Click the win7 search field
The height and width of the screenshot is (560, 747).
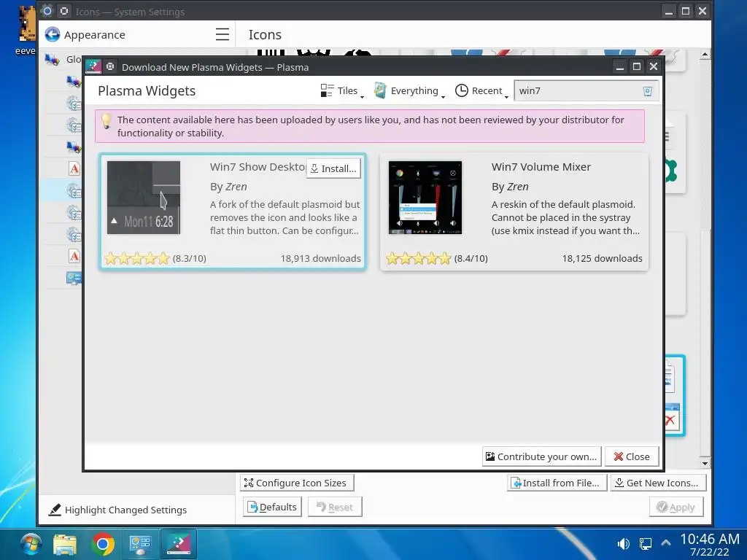point(587,91)
